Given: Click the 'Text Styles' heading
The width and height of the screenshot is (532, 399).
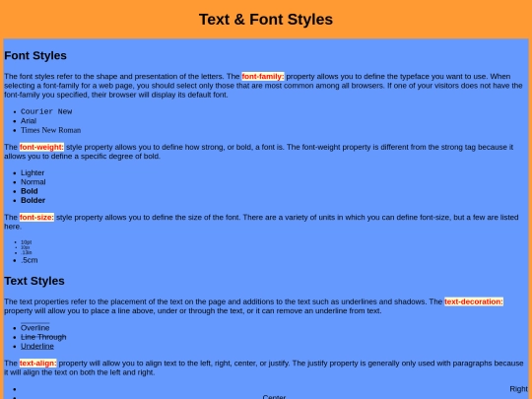Looking at the screenshot, I should [34, 281].
